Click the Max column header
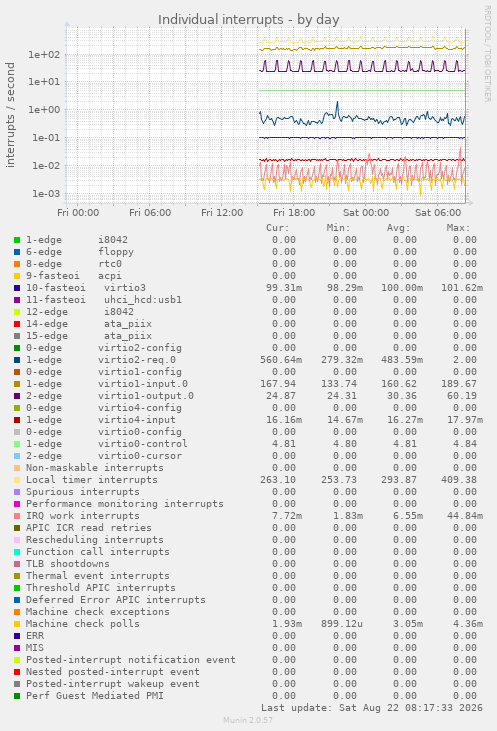The image size is (497, 731). tap(458, 228)
